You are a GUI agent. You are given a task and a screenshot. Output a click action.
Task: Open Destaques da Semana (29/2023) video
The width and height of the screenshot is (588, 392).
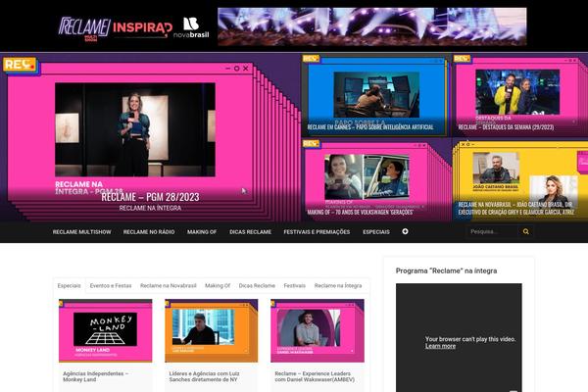(519, 95)
